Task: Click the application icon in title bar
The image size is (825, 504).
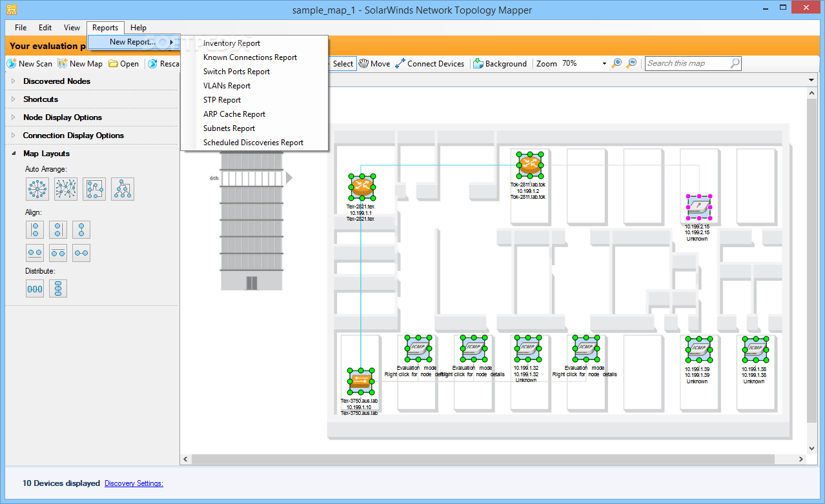Action: click(x=11, y=10)
